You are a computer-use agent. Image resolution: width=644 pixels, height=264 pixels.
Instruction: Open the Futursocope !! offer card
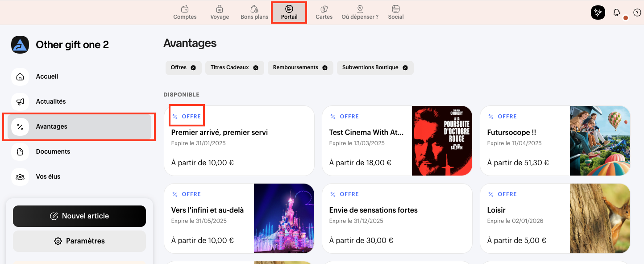click(x=524, y=141)
